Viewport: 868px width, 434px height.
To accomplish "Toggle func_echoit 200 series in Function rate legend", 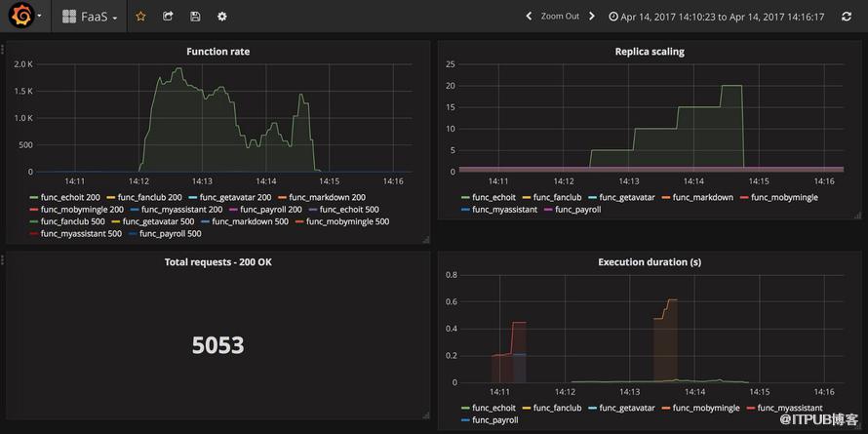I will (68, 197).
